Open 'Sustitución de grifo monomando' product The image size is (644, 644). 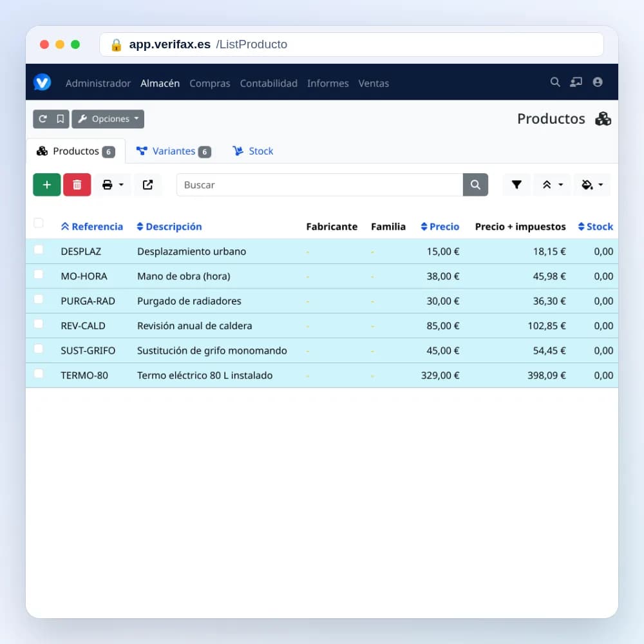212,350
